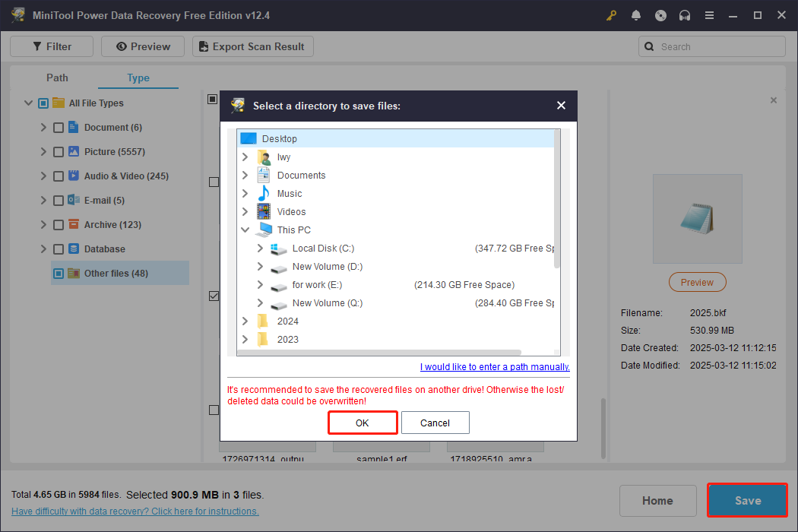This screenshot has width=798, height=532.
Task: Check the E-mail (5) checkbox
Action: coord(59,201)
